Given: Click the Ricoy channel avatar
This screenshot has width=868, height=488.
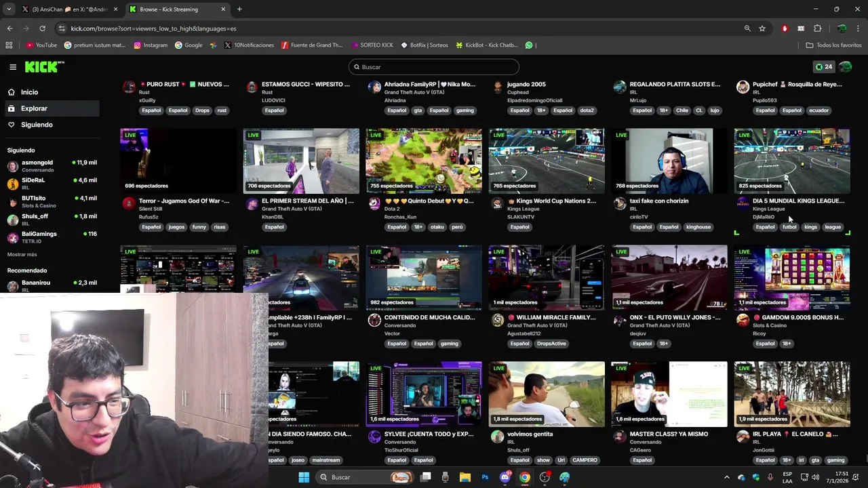Looking at the screenshot, I should tap(743, 320).
